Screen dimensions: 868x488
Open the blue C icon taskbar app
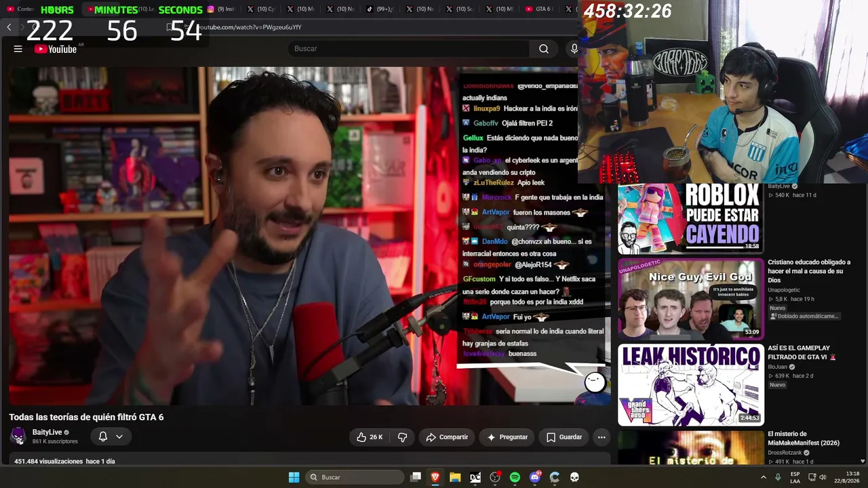point(555,477)
